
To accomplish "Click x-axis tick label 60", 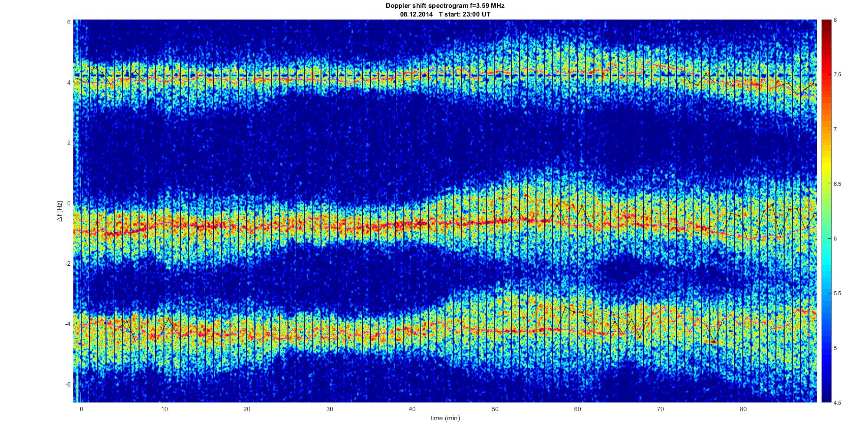I will [x=578, y=409].
